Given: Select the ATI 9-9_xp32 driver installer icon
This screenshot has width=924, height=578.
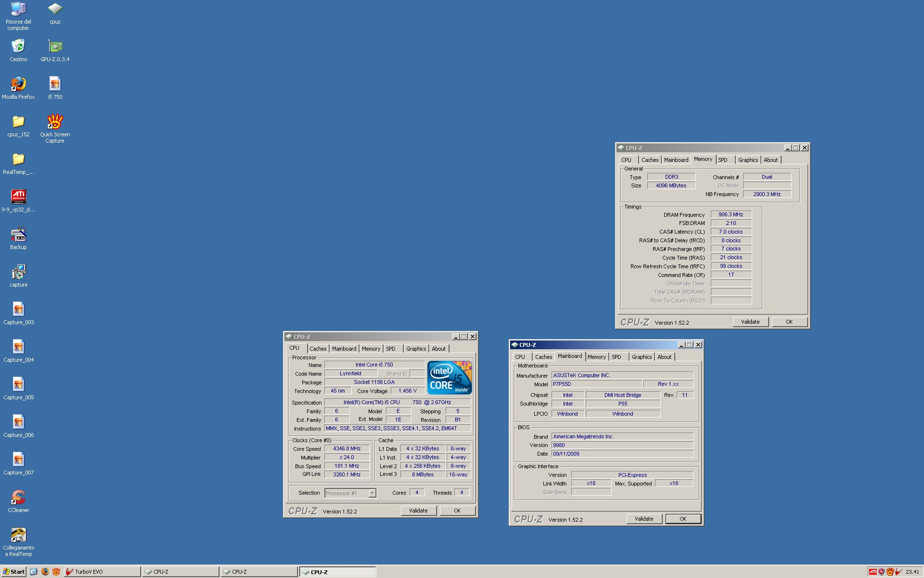Looking at the screenshot, I should click(18, 200).
